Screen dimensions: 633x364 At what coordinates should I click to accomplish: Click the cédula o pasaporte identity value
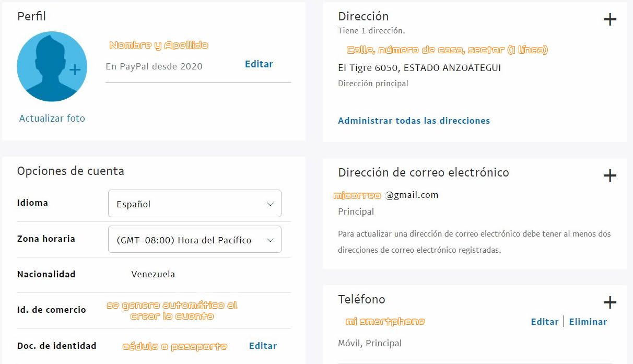click(175, 346)
